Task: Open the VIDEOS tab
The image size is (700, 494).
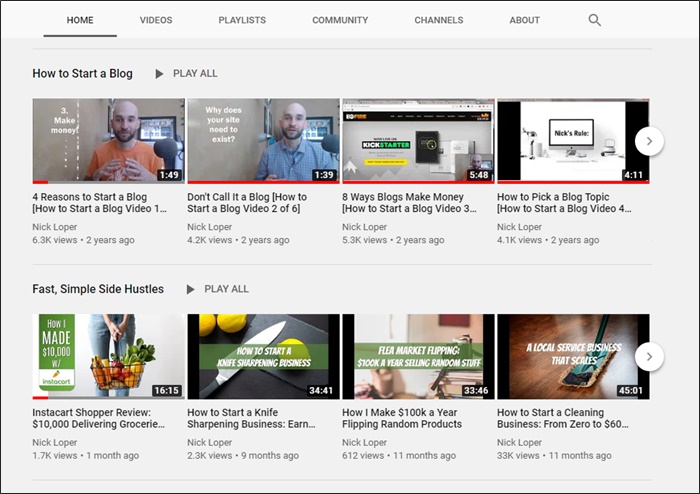Action: [156, 20]
